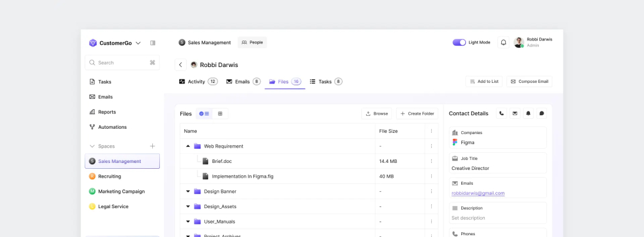
Task: Switch Files to list view
Action: [204, 114]
